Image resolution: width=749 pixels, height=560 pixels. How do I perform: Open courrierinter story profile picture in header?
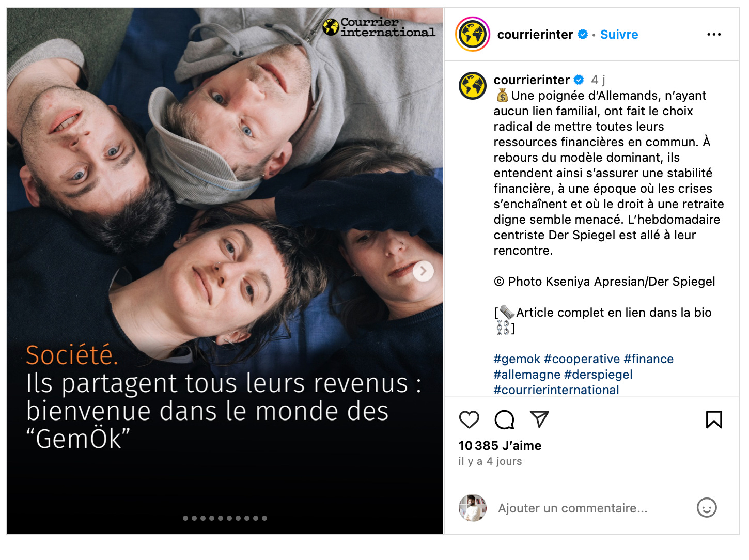click(472, 35)
